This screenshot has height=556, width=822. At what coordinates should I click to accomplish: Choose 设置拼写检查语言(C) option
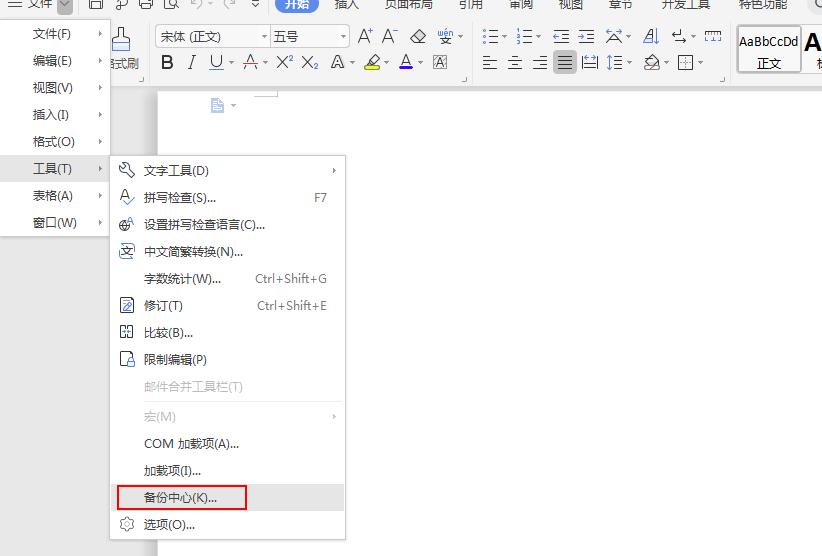(x=228, y=225)
